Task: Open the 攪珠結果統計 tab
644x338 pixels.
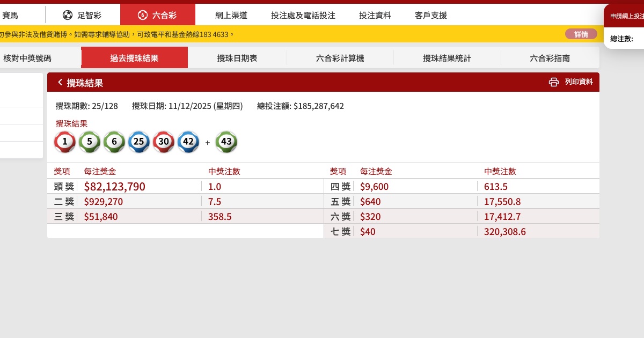Action: [x=447, y=58]
